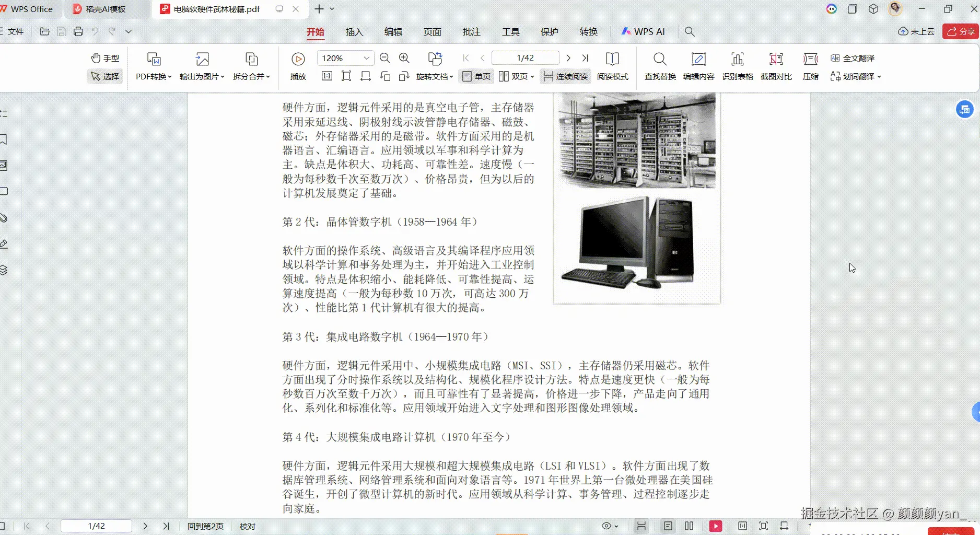Screen dimensions: 980x535
Task: Rotate clockwise using the toolbar icon
Action: [x=404, y=76]
